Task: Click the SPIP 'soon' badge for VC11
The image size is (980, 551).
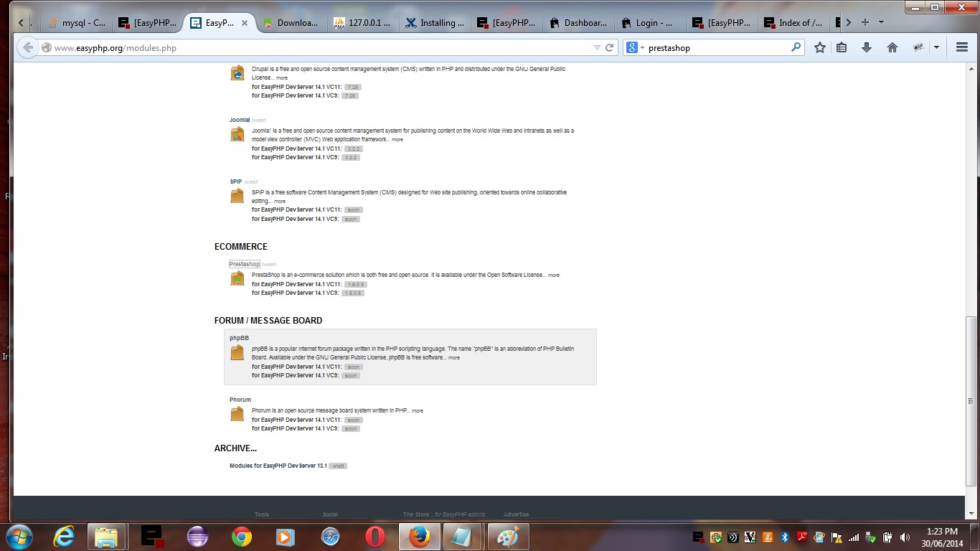Action: 353,210
